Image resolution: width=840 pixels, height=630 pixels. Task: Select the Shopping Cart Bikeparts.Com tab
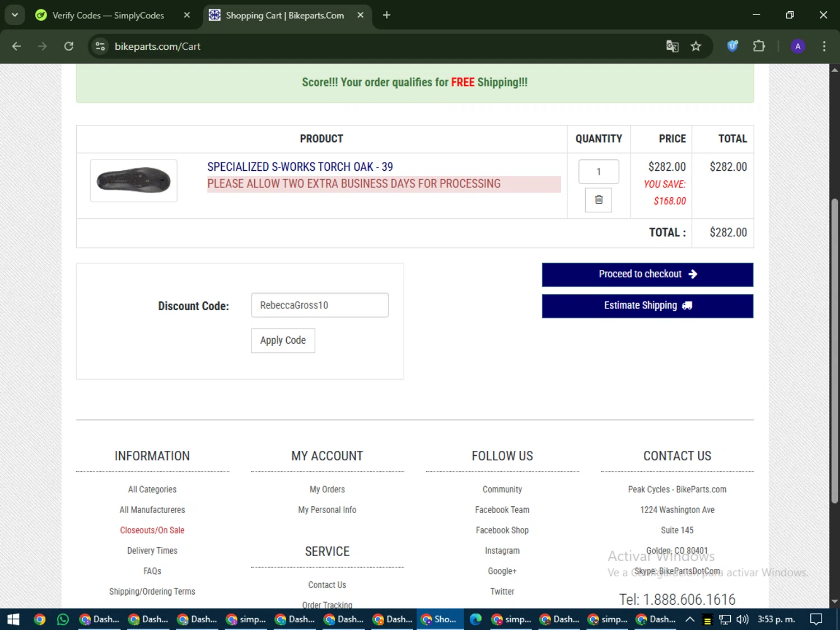click(285, 15)
